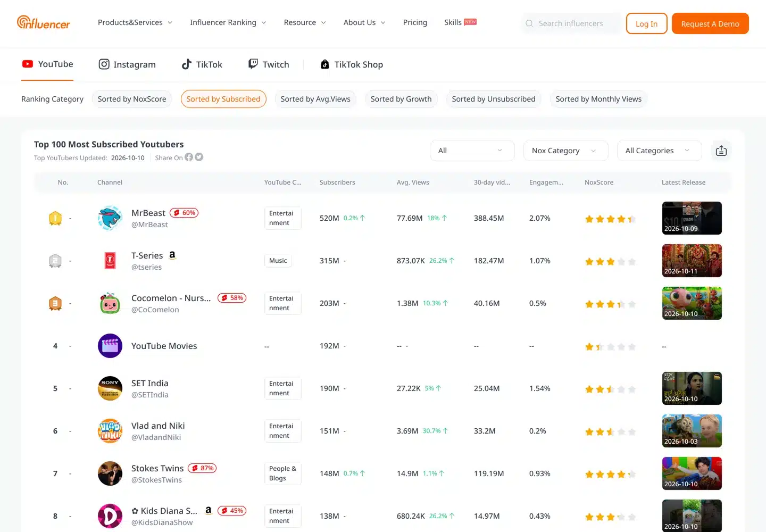Click the NoxInfluencer logo
The height and width of the screenshot is (532, 766).
pos(44,22)
